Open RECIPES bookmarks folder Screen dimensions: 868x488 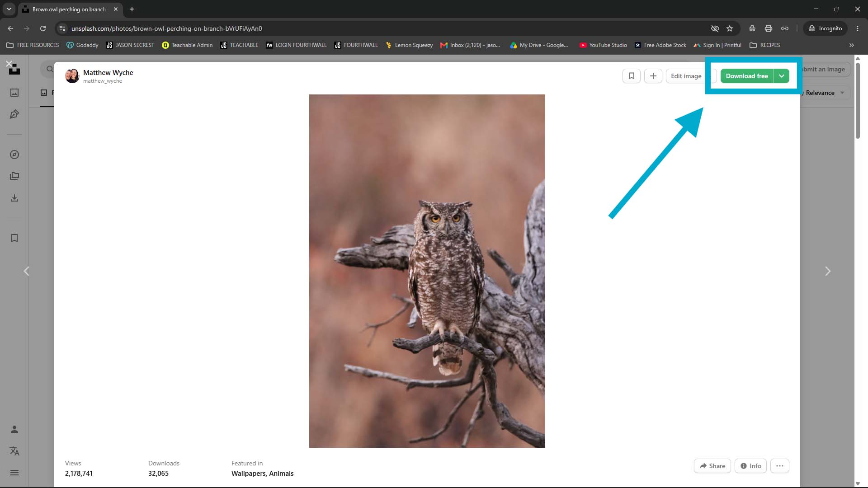(765, 45)
